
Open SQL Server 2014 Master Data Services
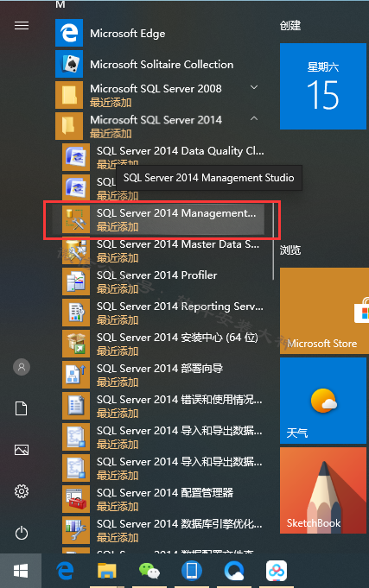pyautogui.click(x=162, y=250)
